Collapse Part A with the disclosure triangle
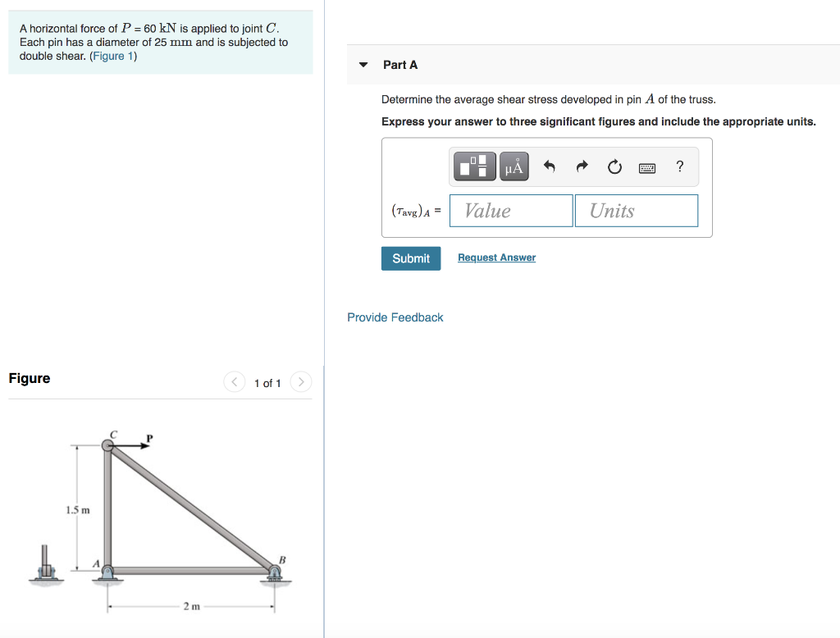 coord(363,64)
